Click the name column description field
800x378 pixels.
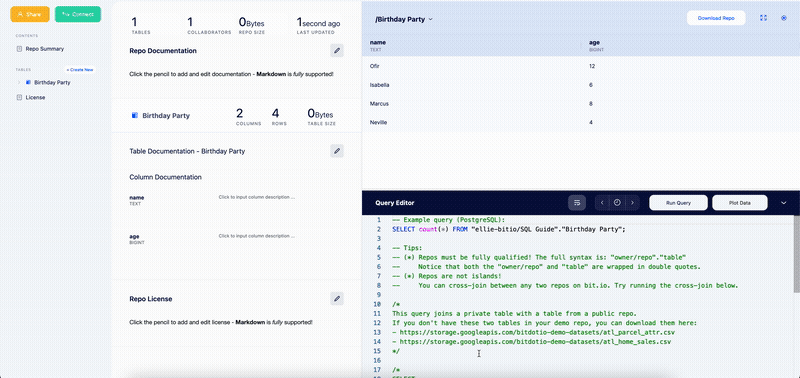257,197
